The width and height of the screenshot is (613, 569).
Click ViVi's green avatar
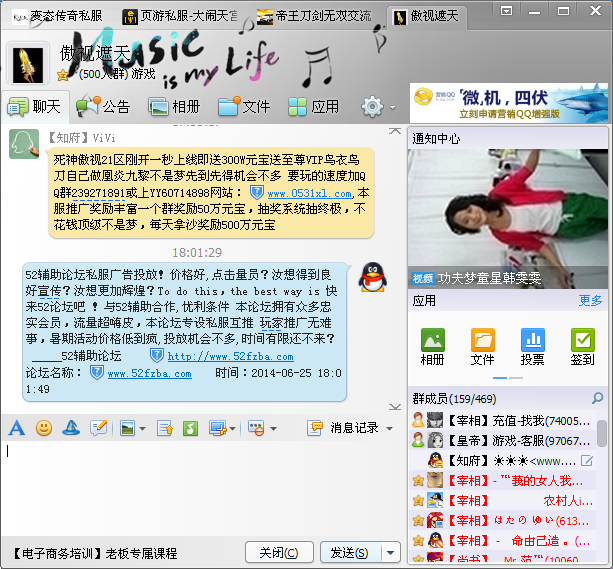pyautogui.click(x=24, y=144)
